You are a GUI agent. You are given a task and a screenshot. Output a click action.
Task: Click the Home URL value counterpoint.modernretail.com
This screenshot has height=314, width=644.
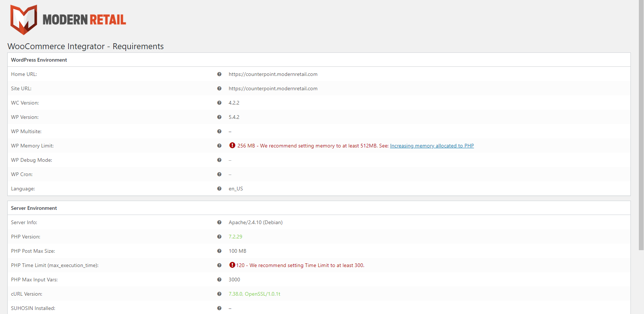pyautogui.click(x=273, y=74)
